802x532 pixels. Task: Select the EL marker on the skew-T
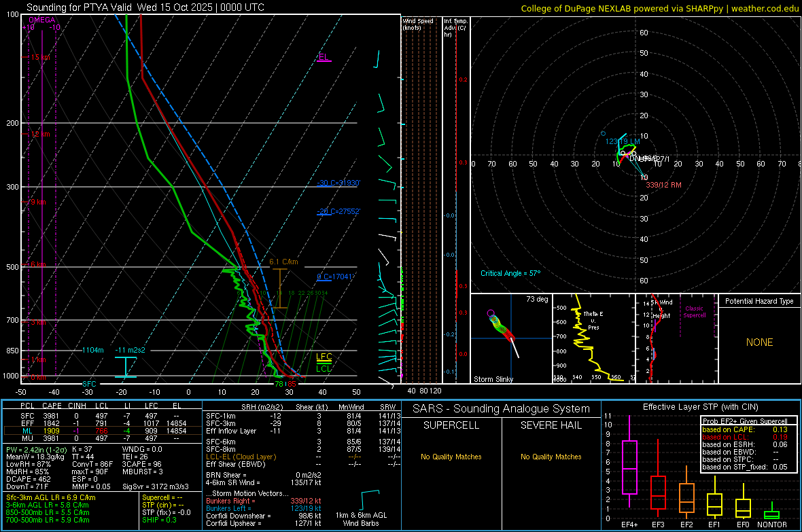click(324, 57)
